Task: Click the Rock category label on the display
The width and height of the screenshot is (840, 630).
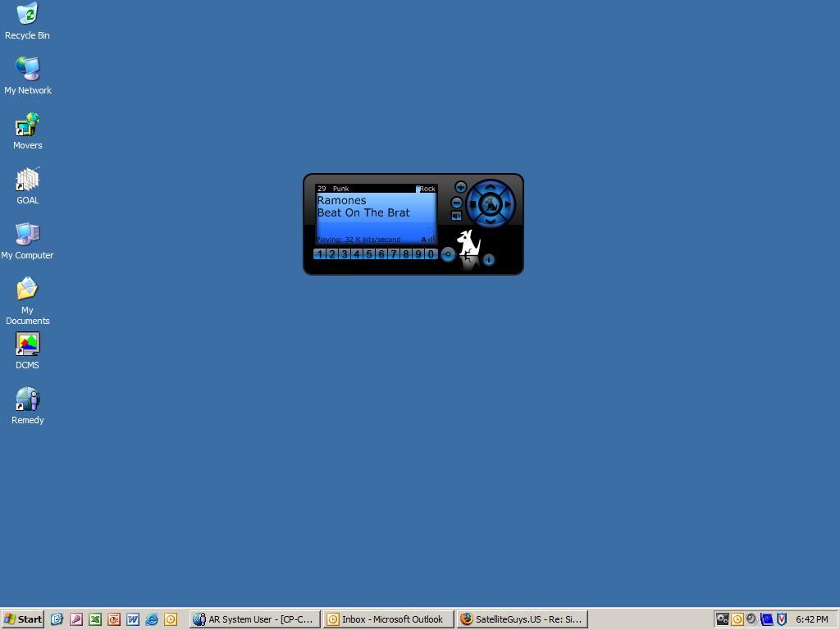Action: point(427,189)
